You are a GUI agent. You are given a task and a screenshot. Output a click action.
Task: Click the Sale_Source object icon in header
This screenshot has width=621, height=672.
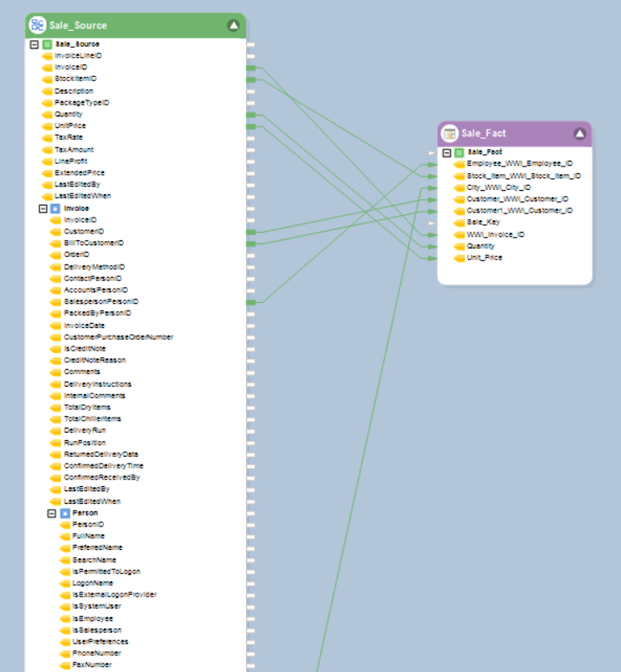(38, 26)
